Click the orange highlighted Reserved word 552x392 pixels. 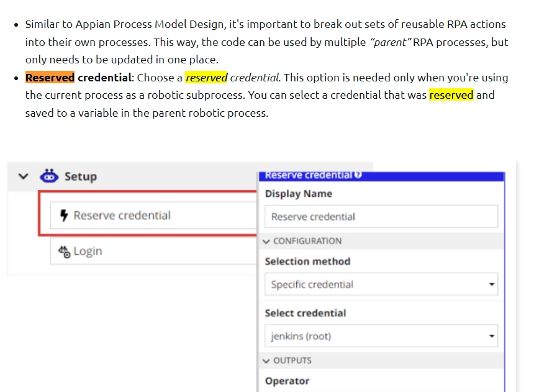[x=50, y=78]
